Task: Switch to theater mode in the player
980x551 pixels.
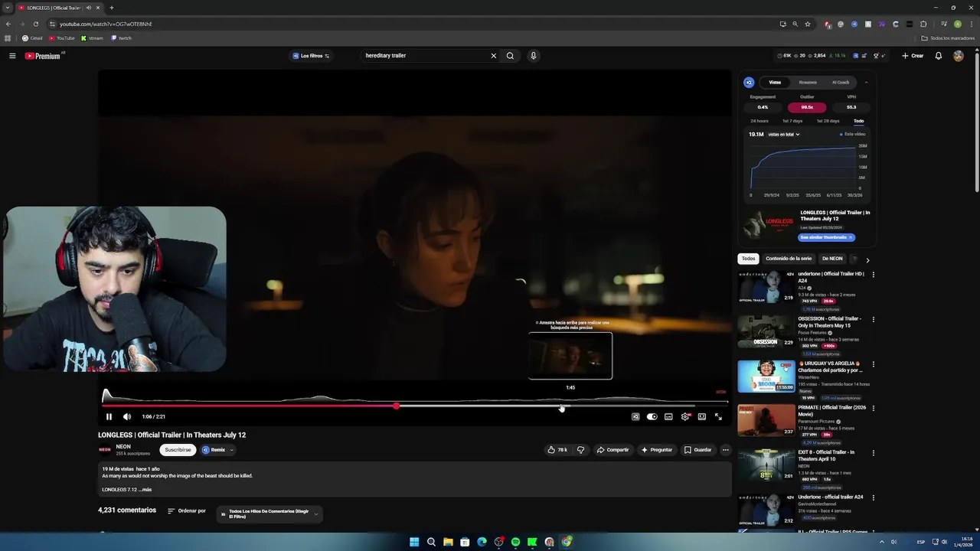Action: (701, 416)
